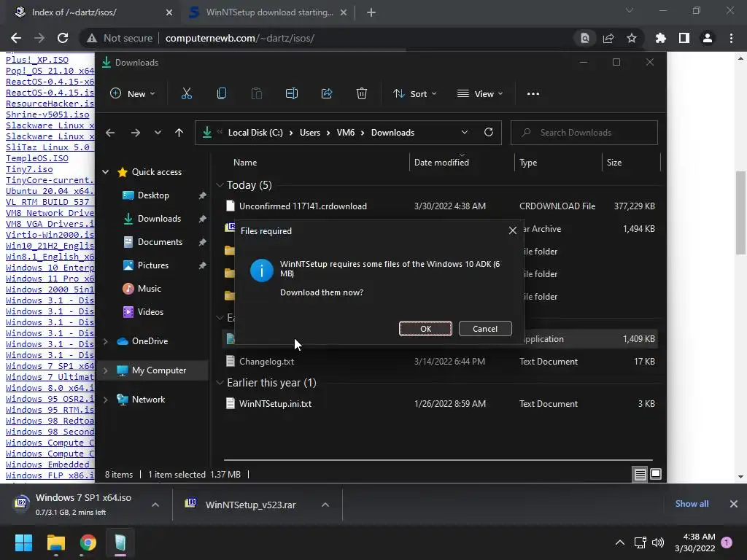Open the Tiny7.iso link

[29, 169]
